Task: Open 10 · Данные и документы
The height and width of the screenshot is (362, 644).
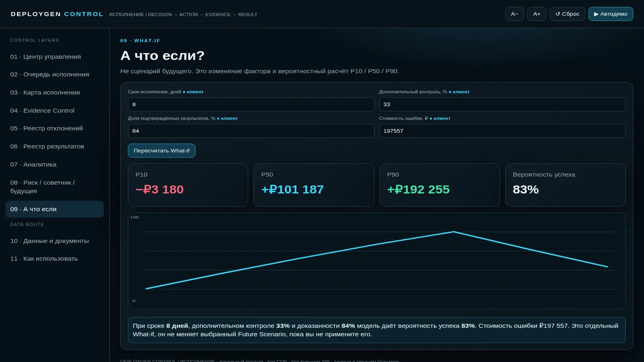Action: tap(54, 241)
